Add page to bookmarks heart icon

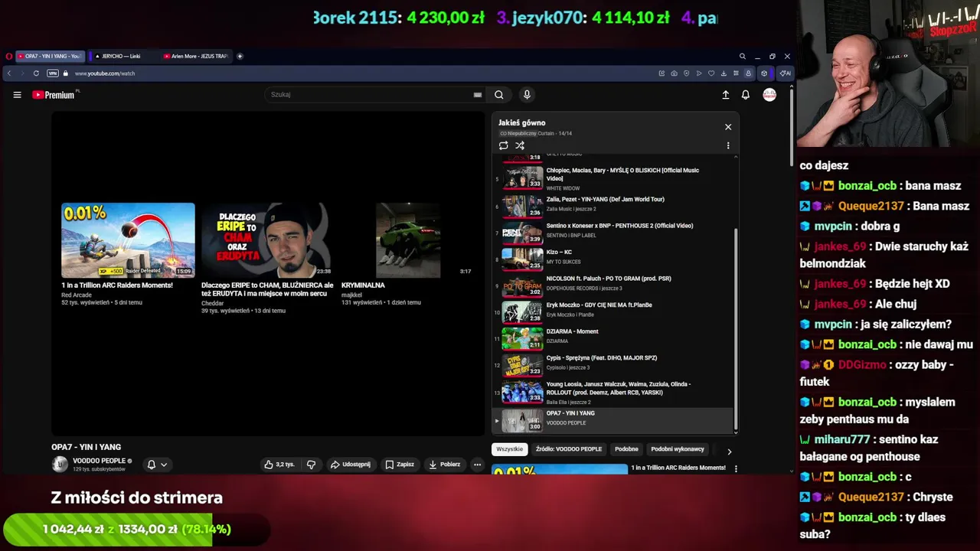coord(711,73)
